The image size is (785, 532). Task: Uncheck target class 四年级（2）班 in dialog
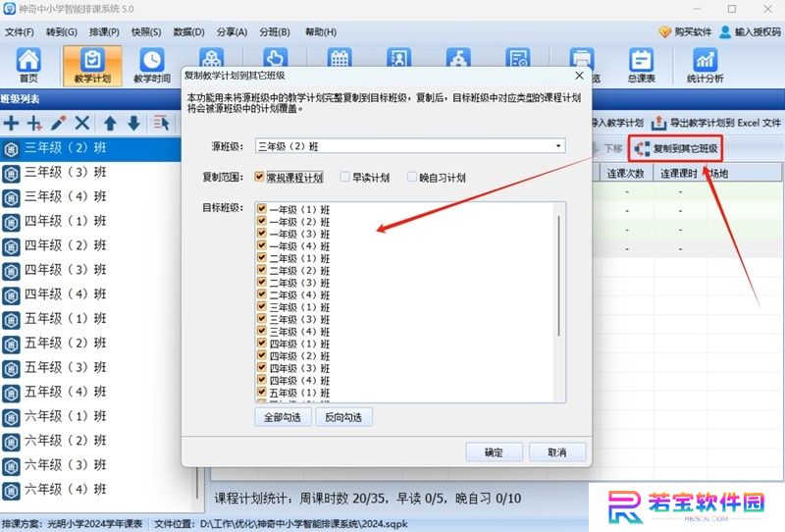point(261,355)
